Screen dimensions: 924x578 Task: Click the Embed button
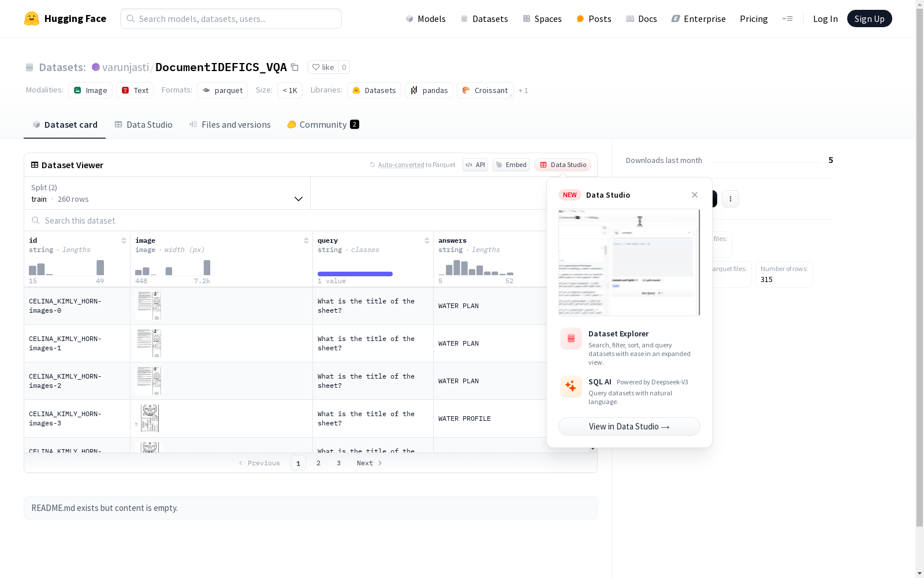pyautogui.click(x=511, y=165)
